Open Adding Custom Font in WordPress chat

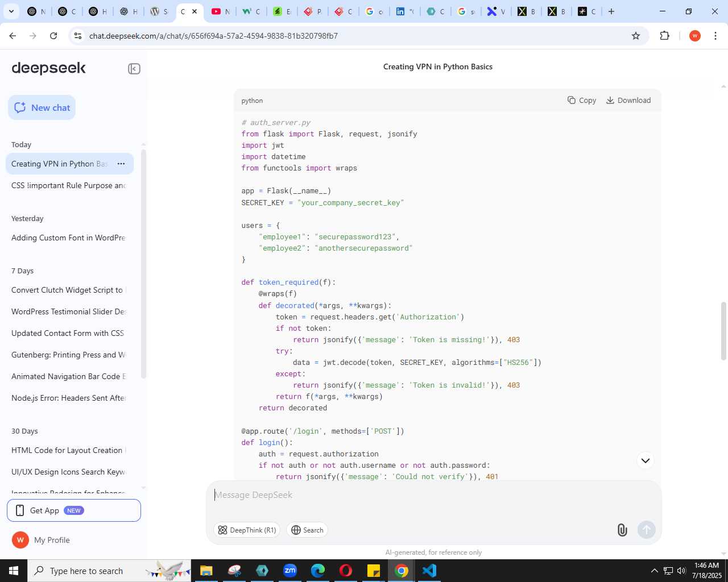coord(69,238)
